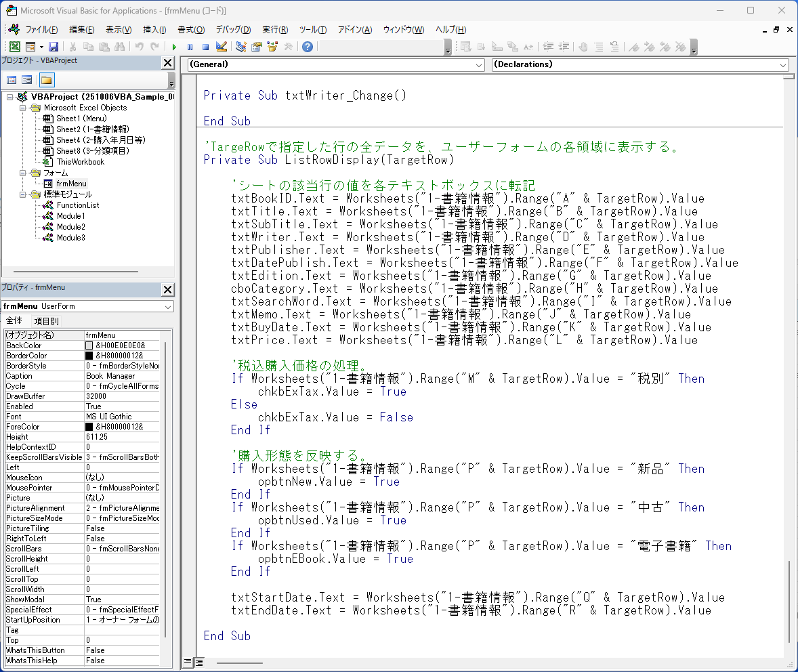Click the BackColor color swatch

[89, 345]
